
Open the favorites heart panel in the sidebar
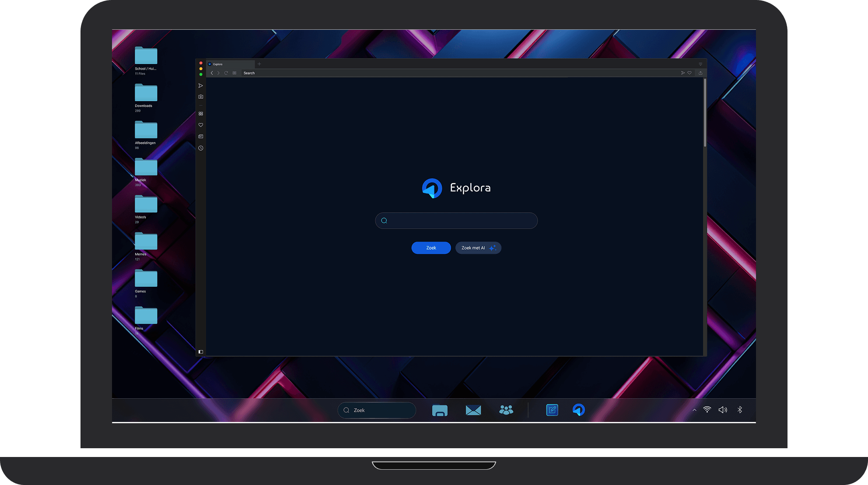pos(201,125)
